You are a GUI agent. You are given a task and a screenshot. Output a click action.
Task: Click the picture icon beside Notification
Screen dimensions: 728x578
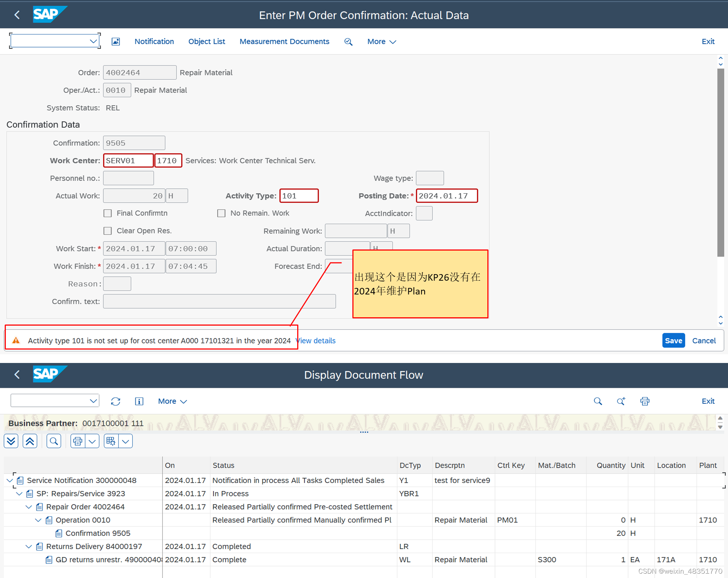click(x=115, y=41)
